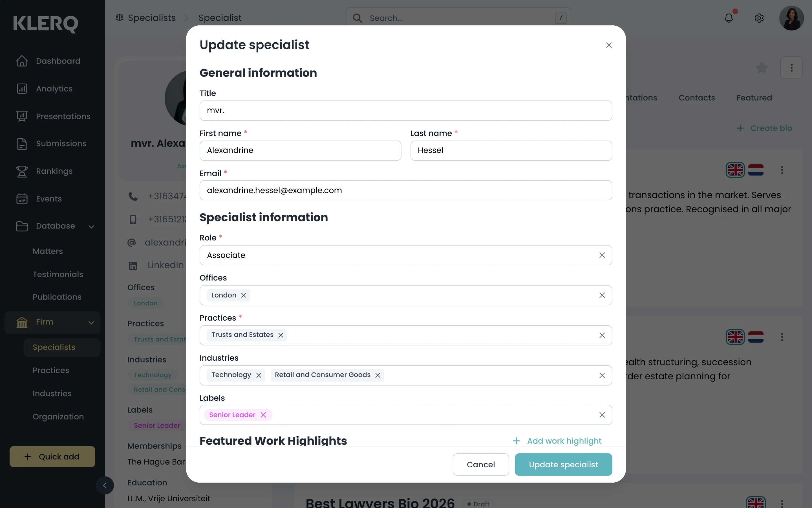Clear the Role field selection
812x508 pixels.
(602, 255)
